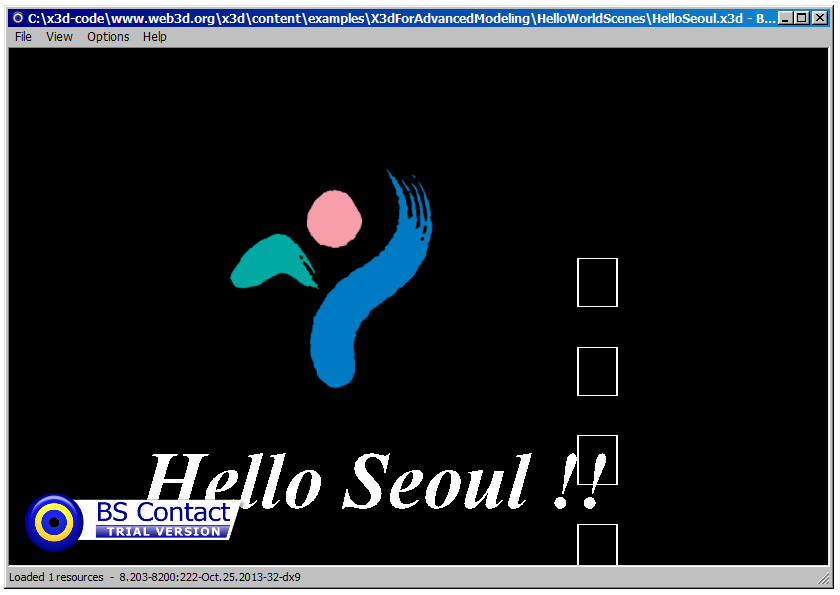Select the topmost white outlined rectangle
This screenshot has width=840, height=595.
tap(597, 282)
